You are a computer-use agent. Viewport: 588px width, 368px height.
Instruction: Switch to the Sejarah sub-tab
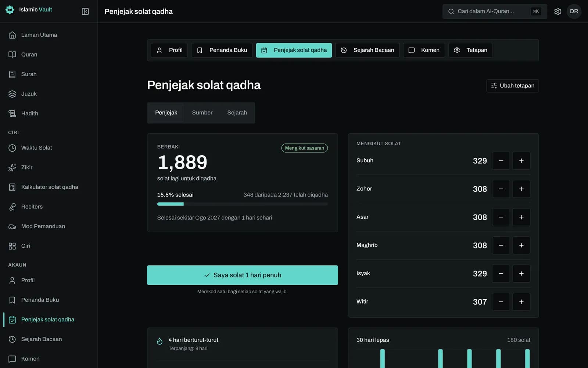tap(237, 113)
